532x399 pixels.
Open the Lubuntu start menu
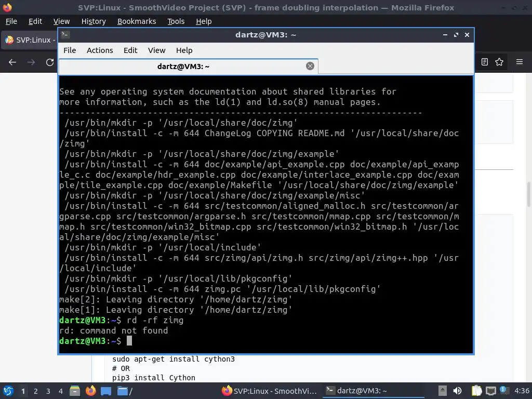coord(8,391)
